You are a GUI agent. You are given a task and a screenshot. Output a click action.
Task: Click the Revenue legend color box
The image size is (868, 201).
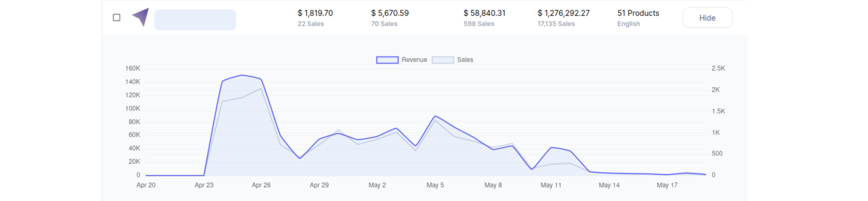(387, 60)
